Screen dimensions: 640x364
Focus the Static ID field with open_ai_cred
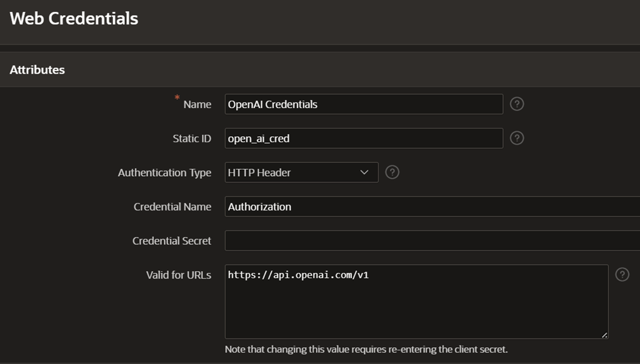tap(364, 139)
